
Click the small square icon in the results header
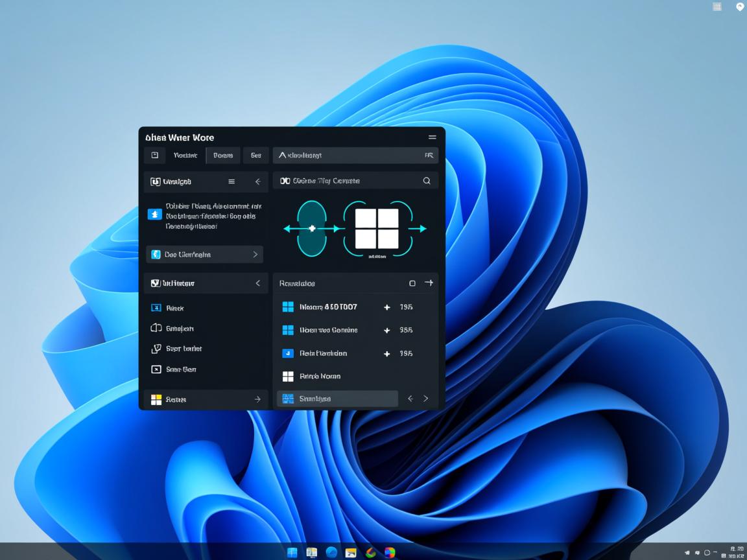412,283
